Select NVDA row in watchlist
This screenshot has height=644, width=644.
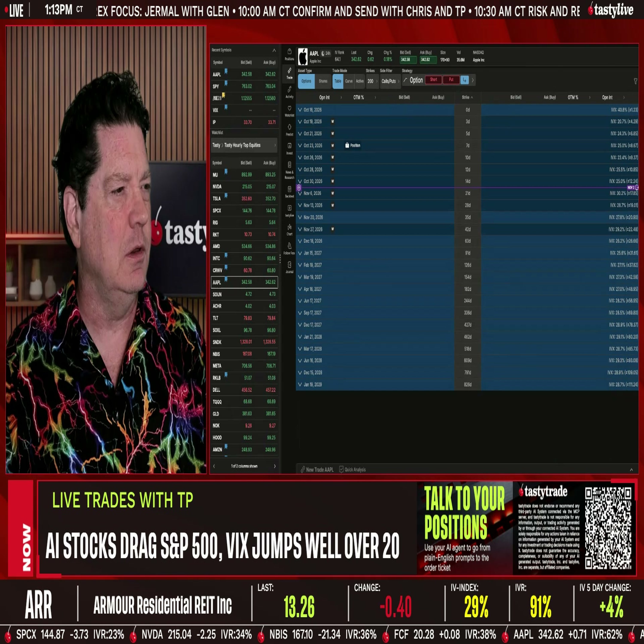pos(244,187)
